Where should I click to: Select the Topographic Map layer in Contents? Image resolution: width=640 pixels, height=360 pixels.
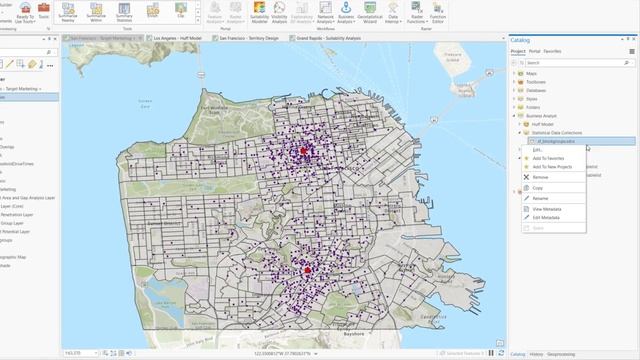[13, 257]
